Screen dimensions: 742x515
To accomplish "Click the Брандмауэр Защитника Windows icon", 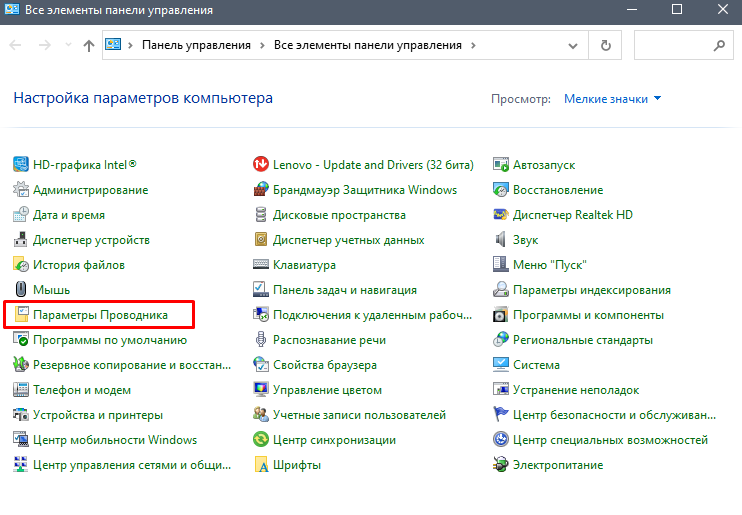I will pyautogui.click(x=261, y=190).
